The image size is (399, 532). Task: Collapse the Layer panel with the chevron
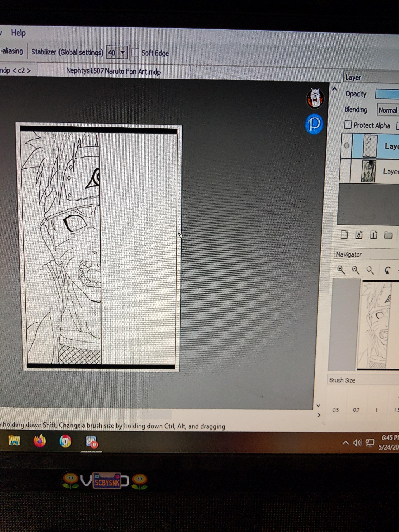click(334, 89)
